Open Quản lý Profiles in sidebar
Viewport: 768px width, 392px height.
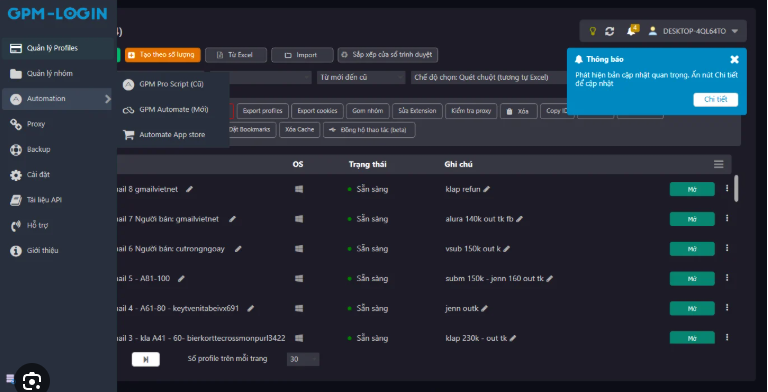point(58,48)
